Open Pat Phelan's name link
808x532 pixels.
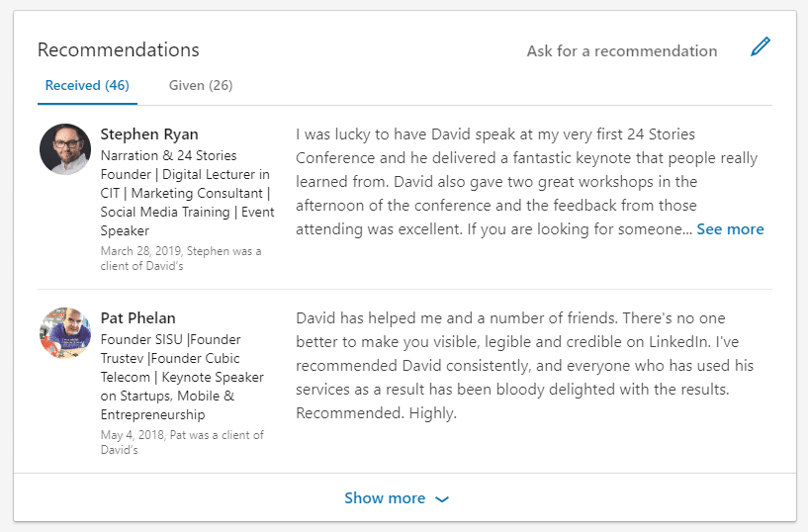coord(138,318)
